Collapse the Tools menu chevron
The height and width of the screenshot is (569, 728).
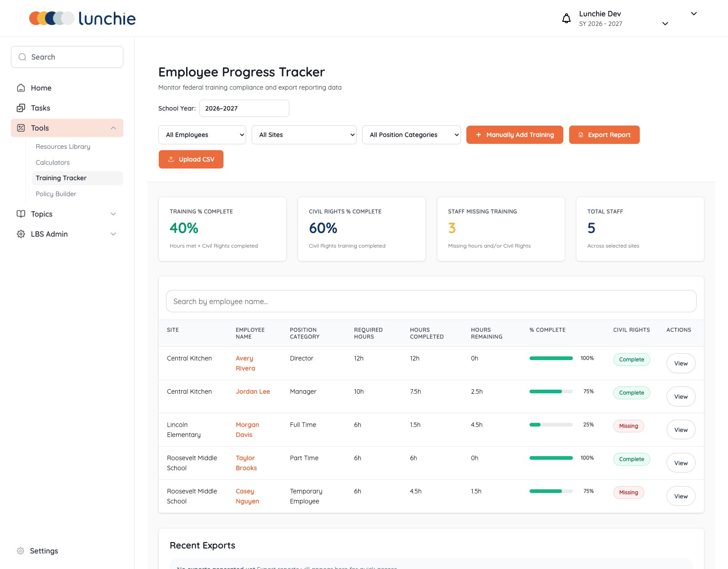pyautogui.click(x=113, y=128)
